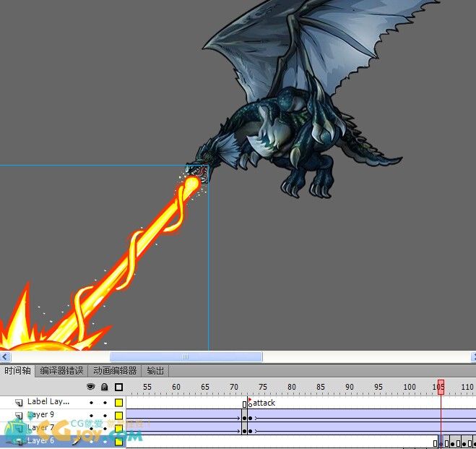The height and width of the screenshot is (449, 476).
Task: Toggle lock dot for Layer 6
Action: click(x=105, y=441)
